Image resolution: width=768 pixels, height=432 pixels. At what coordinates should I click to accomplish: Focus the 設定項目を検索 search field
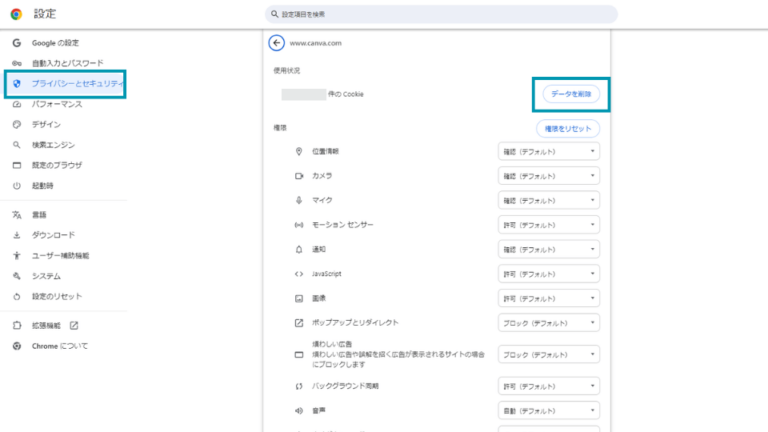click(441, 14)
